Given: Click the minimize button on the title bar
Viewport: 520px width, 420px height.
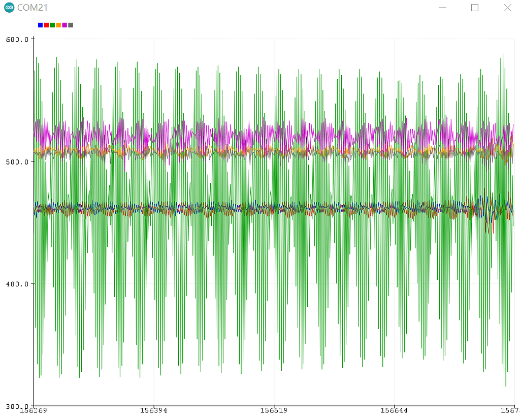Looking at the screenshot, I should (x=442, y=8).
